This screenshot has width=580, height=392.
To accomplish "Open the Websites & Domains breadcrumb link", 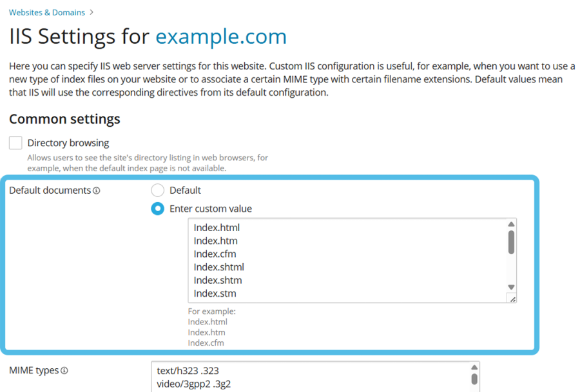I will [x=47, y=12].
